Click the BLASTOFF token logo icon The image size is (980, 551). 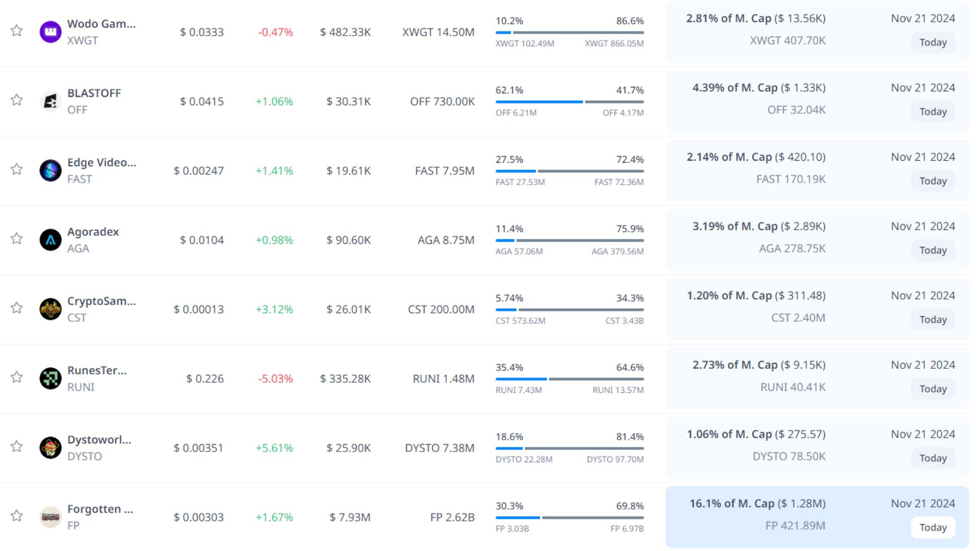[x=51, y=101]
